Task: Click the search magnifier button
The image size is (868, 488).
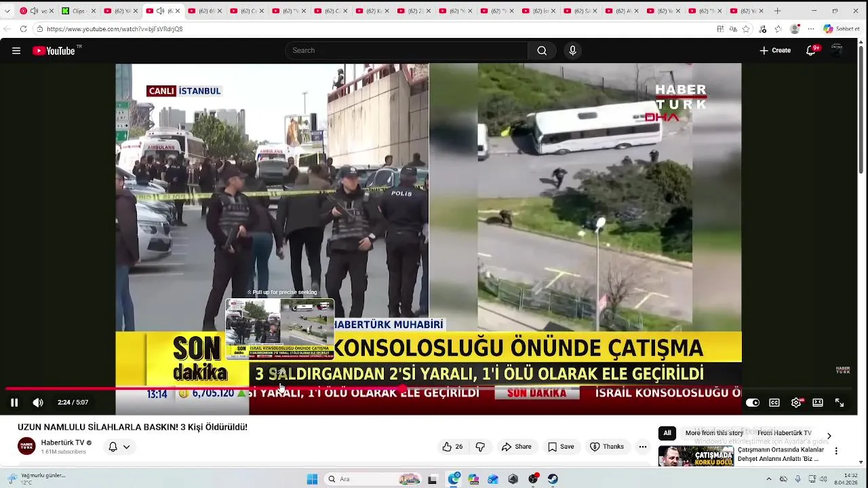Action: (x=542, y=51)
